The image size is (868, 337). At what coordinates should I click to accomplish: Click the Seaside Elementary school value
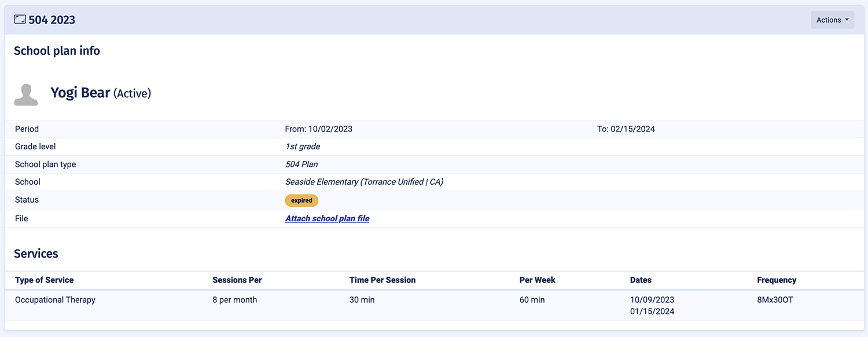click(364, 182)
